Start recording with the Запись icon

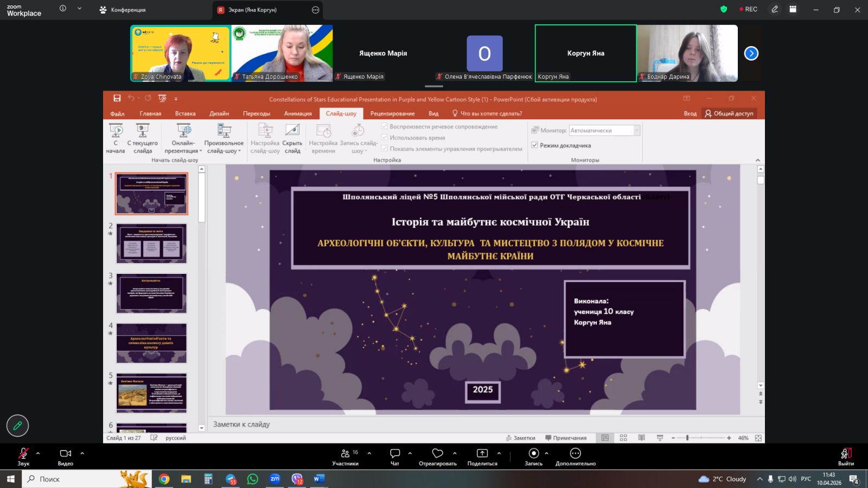533,454
